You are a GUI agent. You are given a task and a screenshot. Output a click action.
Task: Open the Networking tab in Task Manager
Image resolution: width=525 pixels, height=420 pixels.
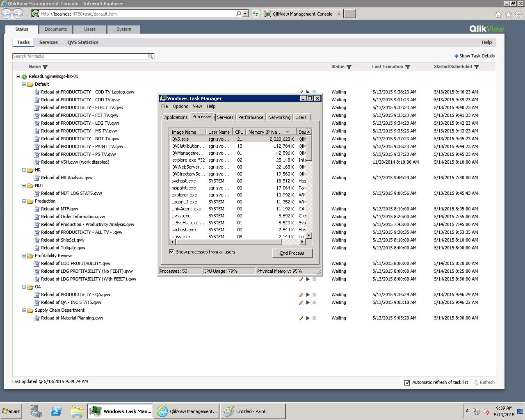coord(279,117)
